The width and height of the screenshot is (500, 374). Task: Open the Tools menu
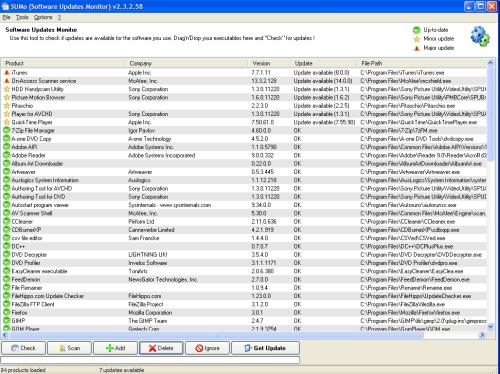pyautogui.click(x=22, y=17)
